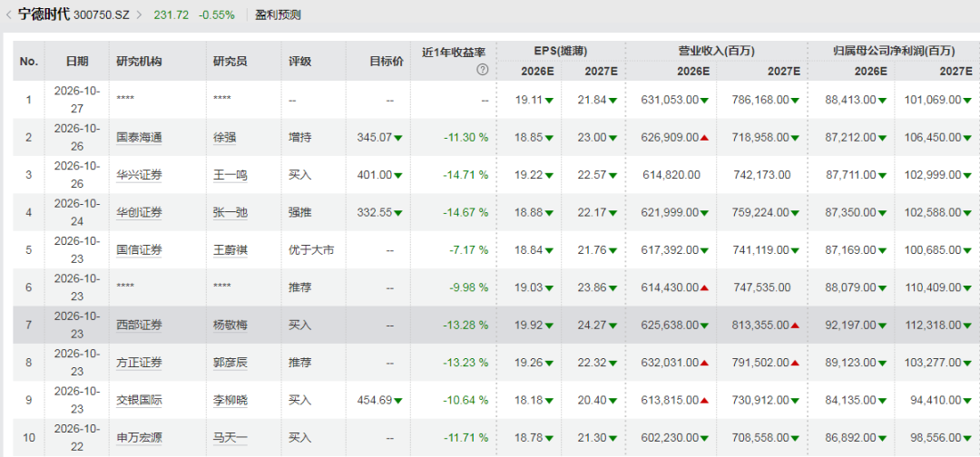Select target price 345.07 in 国泰海通 row

tap(375, 137)
